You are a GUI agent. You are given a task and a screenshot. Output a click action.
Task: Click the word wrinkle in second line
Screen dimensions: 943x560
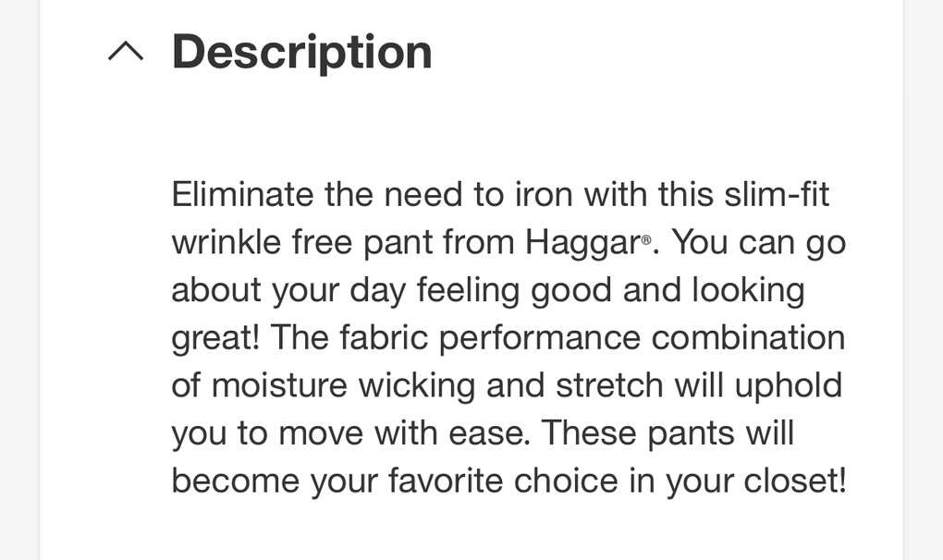click(x=226, y=243)
